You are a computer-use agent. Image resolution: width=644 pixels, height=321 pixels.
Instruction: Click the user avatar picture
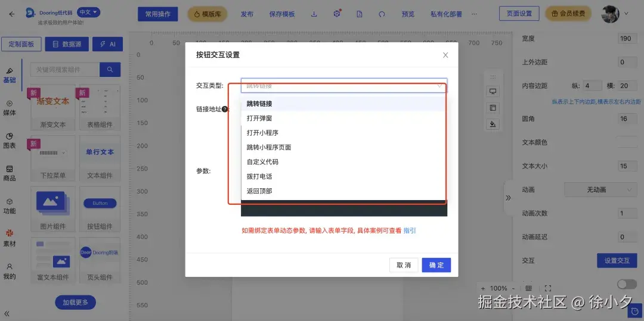point(610,14)
